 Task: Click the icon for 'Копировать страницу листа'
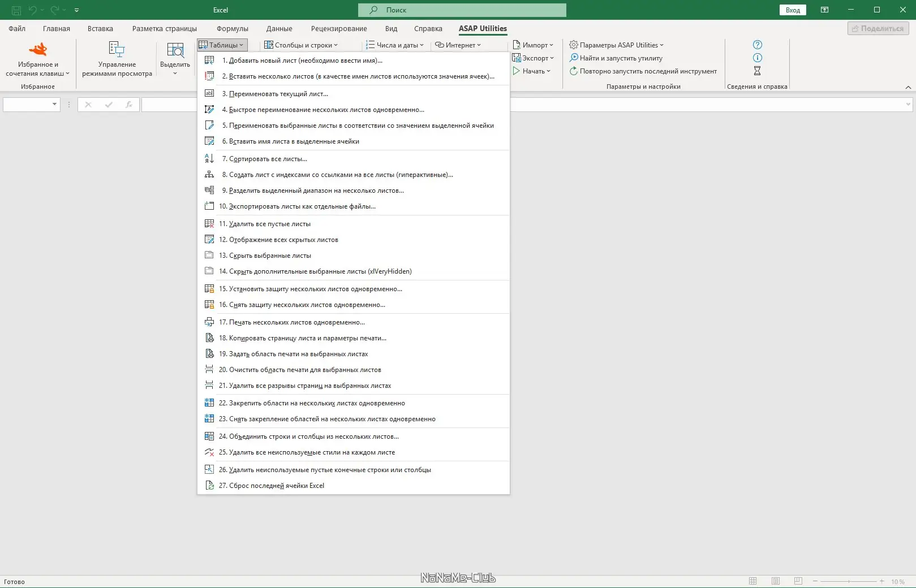209,338
